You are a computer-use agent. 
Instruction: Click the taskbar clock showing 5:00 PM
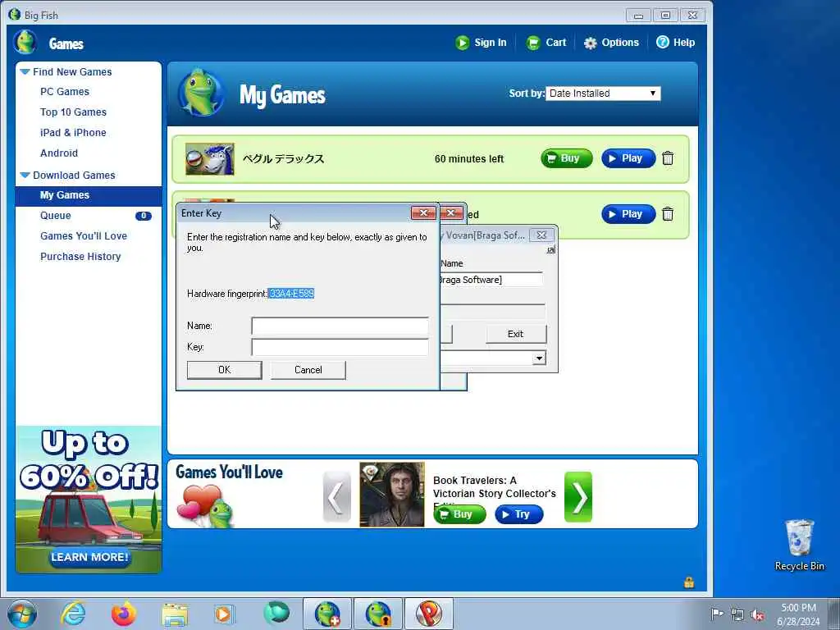[798, 614]
